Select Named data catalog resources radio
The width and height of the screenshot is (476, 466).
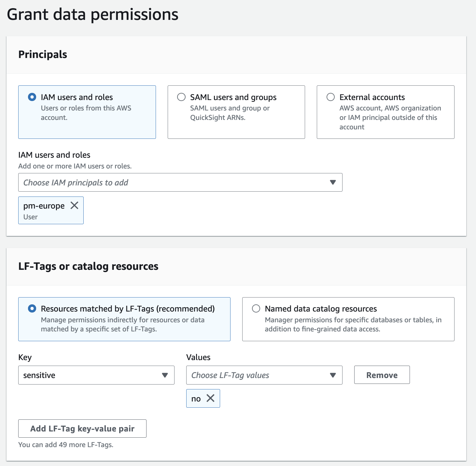(256, 309)
